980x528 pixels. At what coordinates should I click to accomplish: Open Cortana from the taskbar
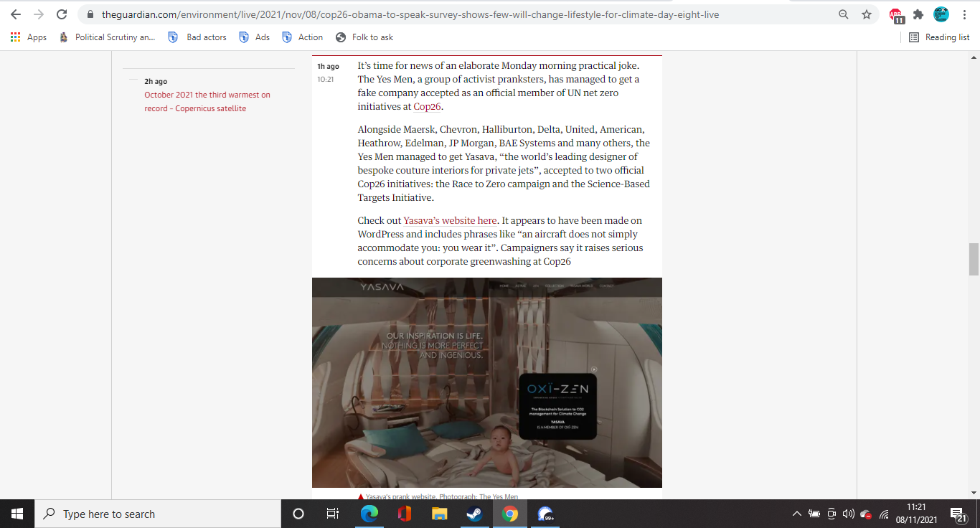298,514
